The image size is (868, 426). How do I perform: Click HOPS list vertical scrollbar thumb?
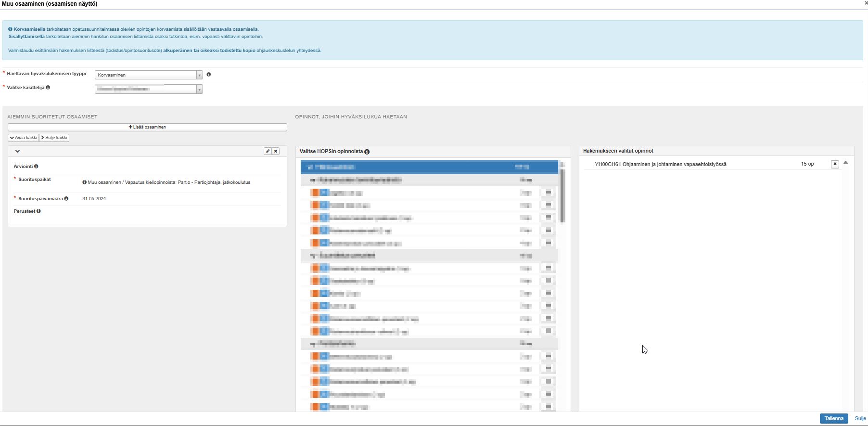(x=562, y=196)
